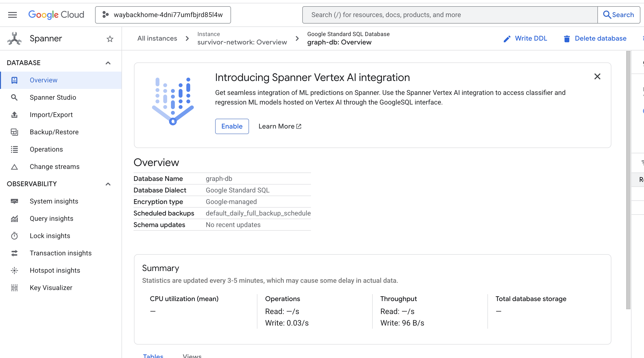Open the wayback project selector dropdown

tap(163, 15)
